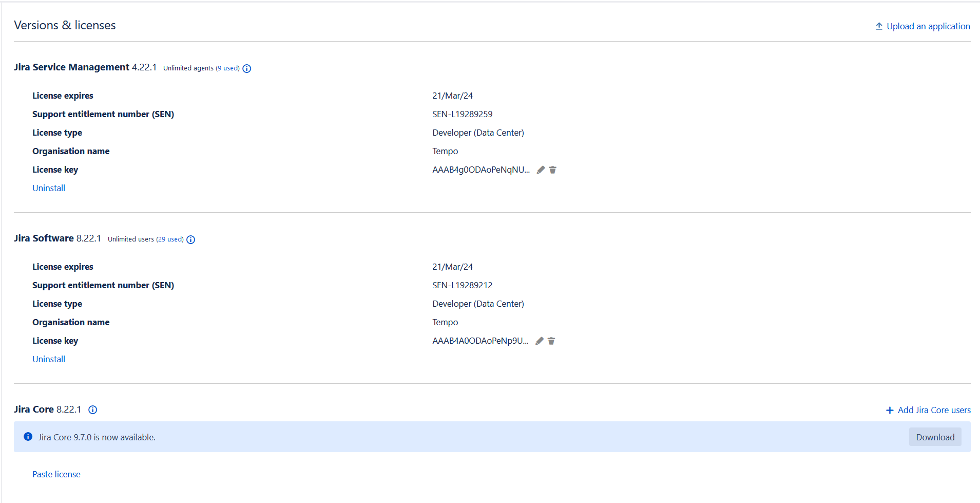Edit the Jira Software license key
Viewport: 980px width, 503px height.
tap(539, 341)
